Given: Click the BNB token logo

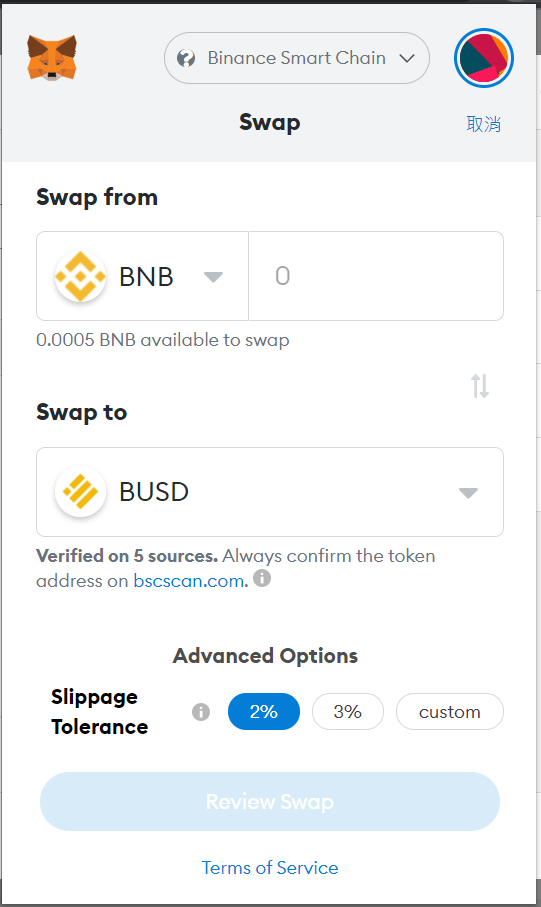Looking at the screenshot, I should coord(80,276).
